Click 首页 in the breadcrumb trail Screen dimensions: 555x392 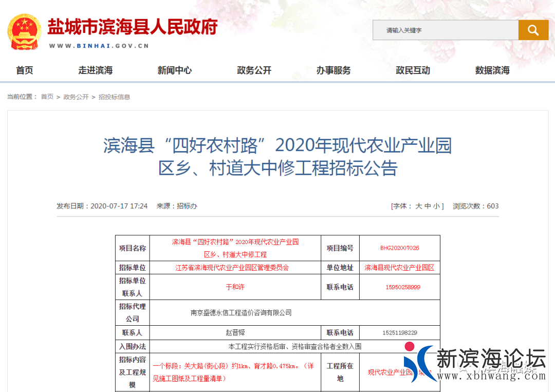point(47,97)
